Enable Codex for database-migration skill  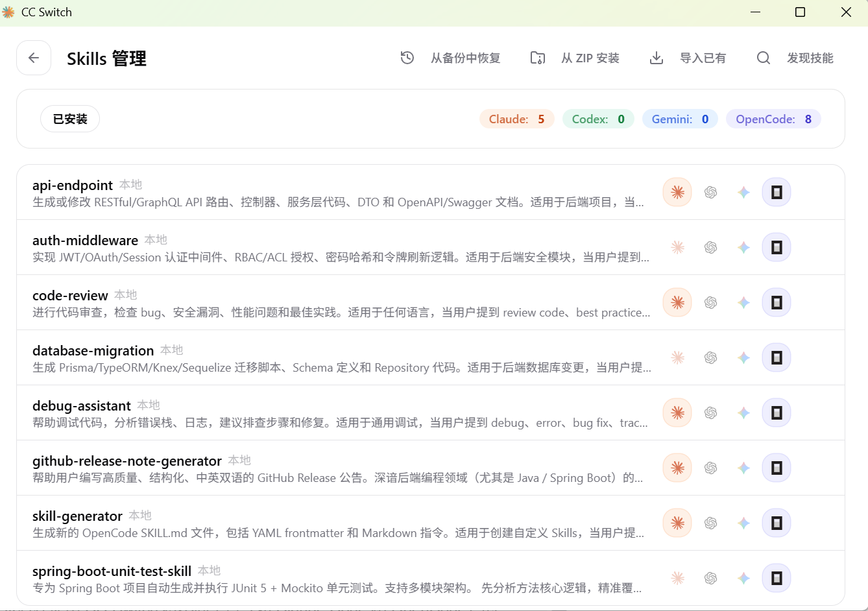click(x=710, y=357)
